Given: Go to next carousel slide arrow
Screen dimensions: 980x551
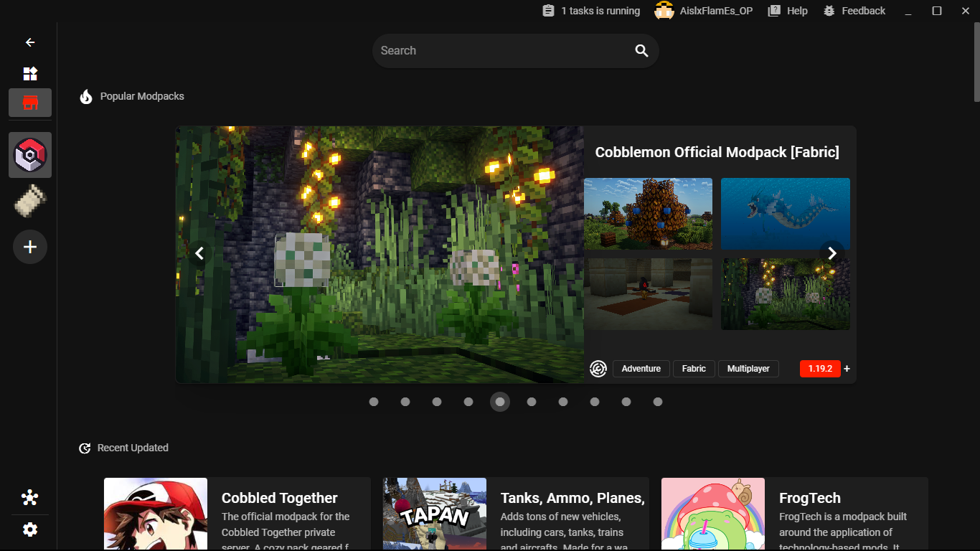Looking at the screenshot, I should (832, 253).
